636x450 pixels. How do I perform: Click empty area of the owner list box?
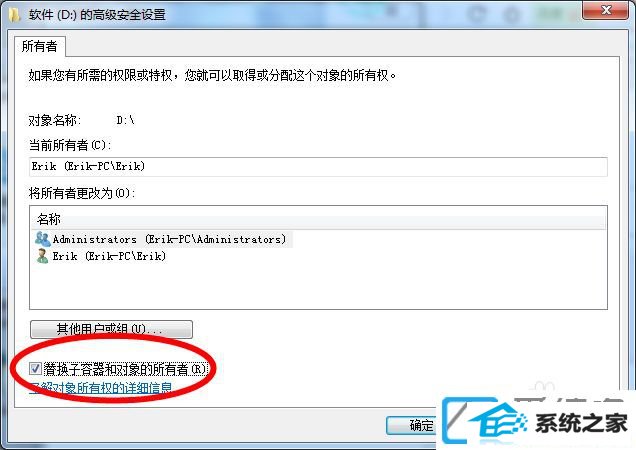318,286
